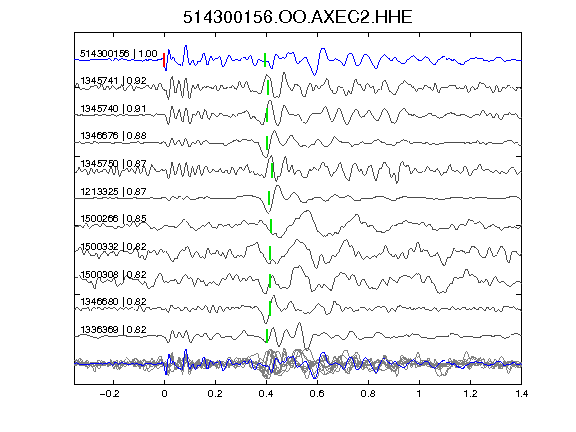Select the trace label 1500266 | 0.85

(x=114, y=219)
